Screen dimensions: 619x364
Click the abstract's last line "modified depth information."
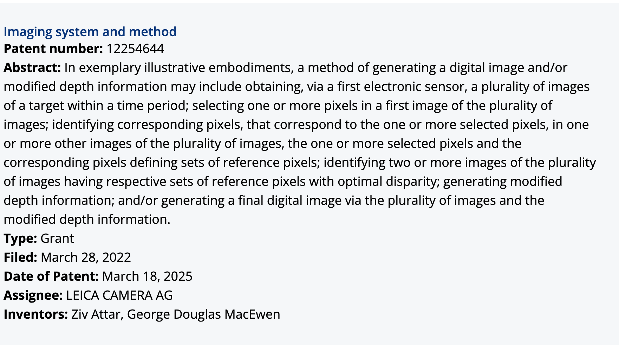click(87, 219)
